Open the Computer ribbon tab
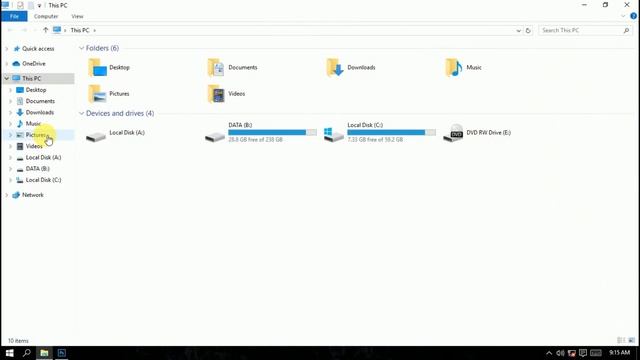 pyautogui.click(x=46, y=16)
